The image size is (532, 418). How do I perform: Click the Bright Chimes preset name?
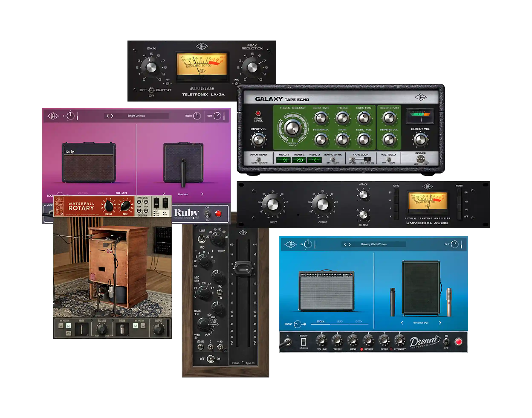[x=136, y=116]
